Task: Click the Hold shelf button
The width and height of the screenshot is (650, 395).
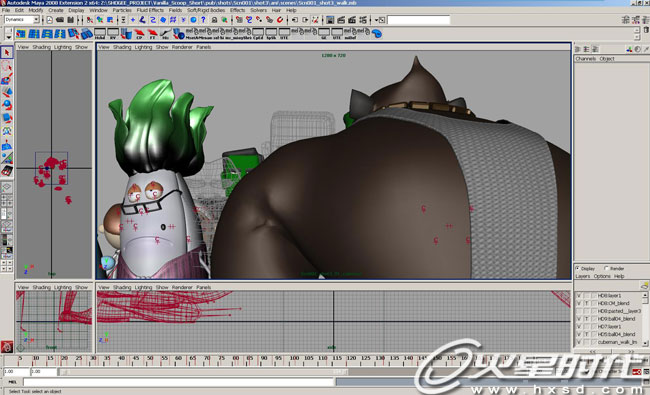Action: pyautogui.click(x=100, y=34)
